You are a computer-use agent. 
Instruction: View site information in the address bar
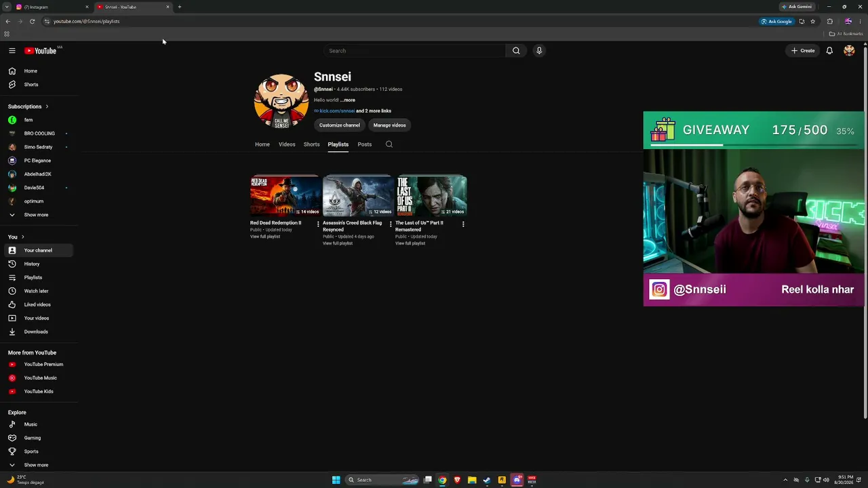click(46, 22)
